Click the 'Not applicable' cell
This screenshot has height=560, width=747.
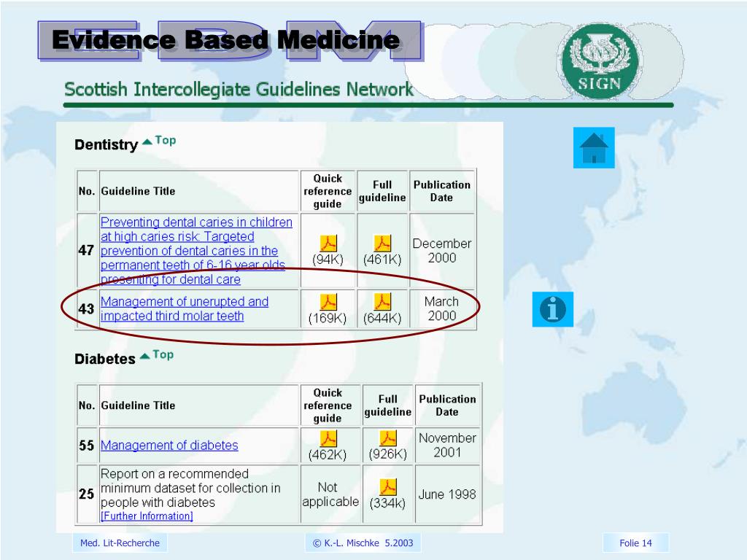(x=330, y=494)
